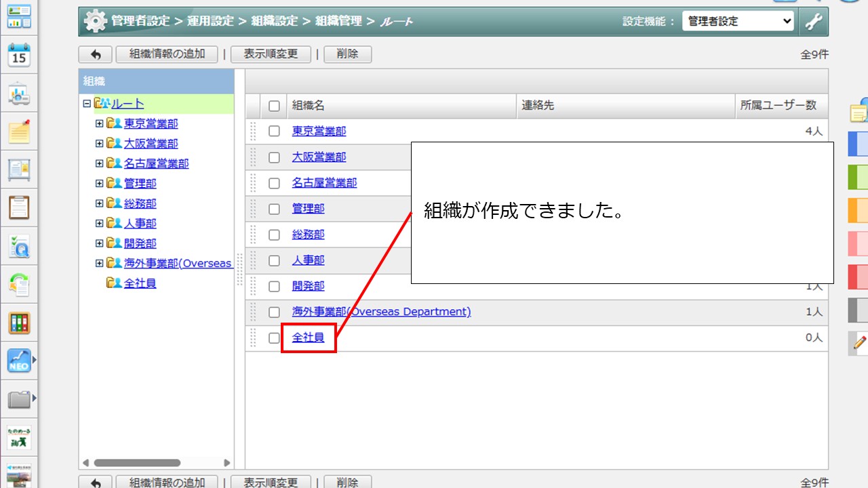Open the calendar icon showing 15
The width and height of the screenshot is (868, 488).
click(19, 55)
